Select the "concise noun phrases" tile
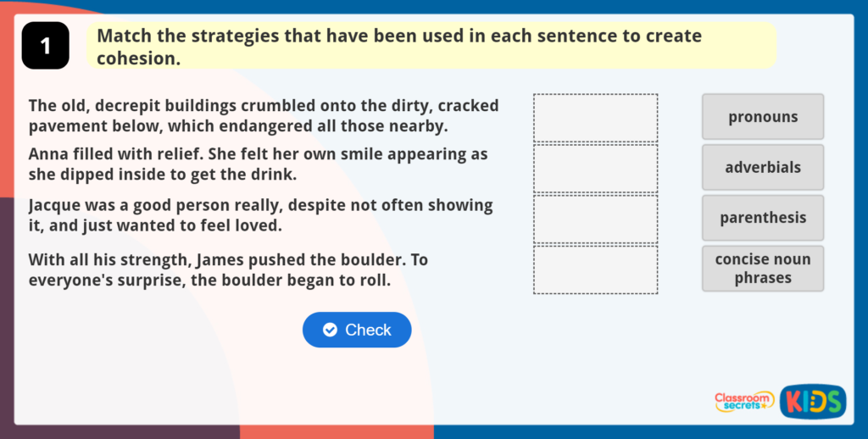The height and width of the screenshot is (439, 868). pyautogui.click(x=763, y=269)
